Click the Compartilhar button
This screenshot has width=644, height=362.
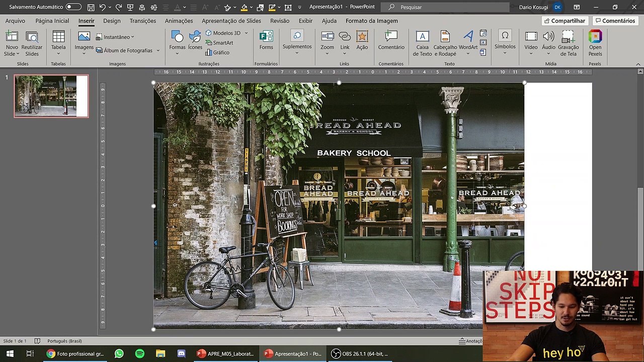(564, 21)
